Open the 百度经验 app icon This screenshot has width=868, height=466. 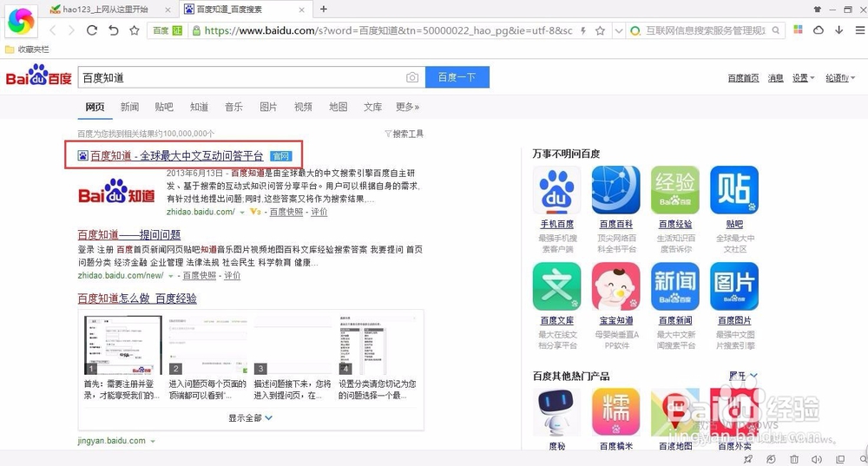coord(675,190)
